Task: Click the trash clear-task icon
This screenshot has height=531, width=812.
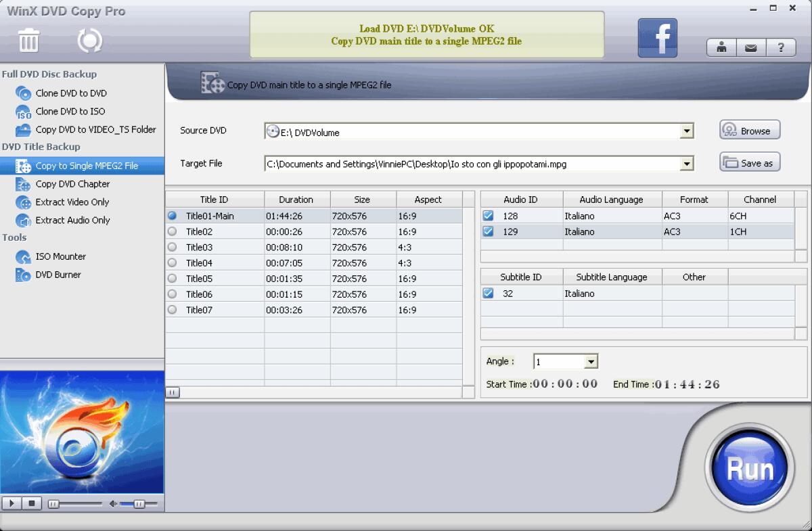Action: pos(28,41)
